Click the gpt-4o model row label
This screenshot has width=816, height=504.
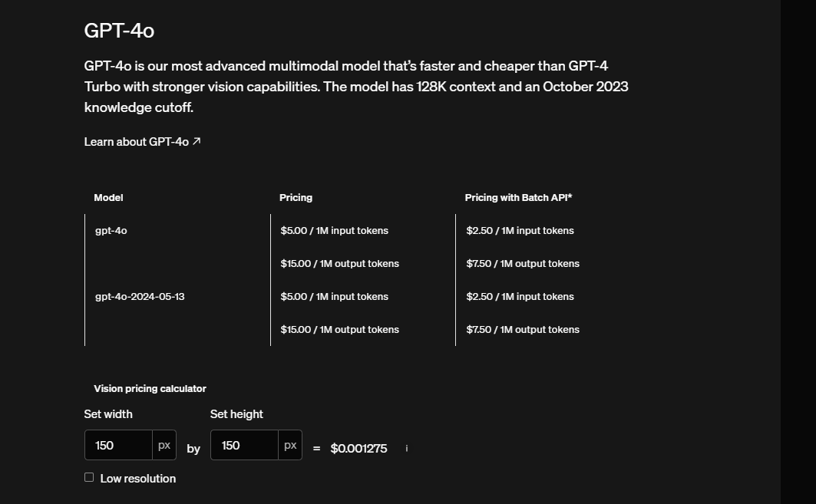[x=111, y=230]
